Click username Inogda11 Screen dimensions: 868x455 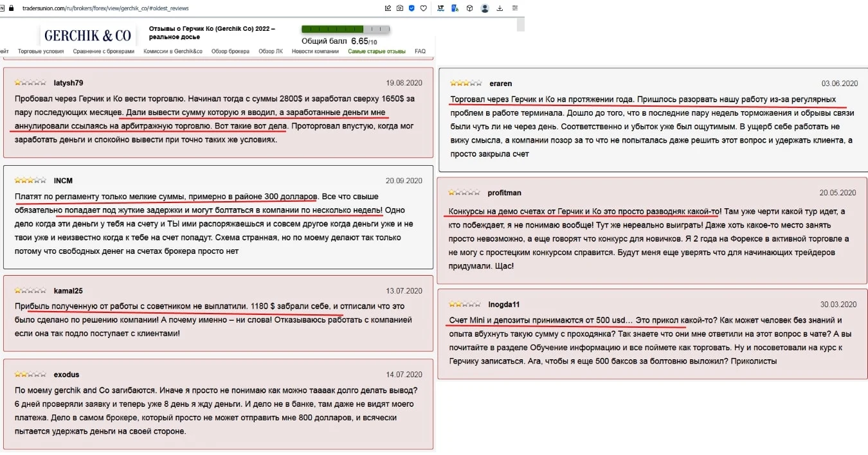(x=505, y=305)
